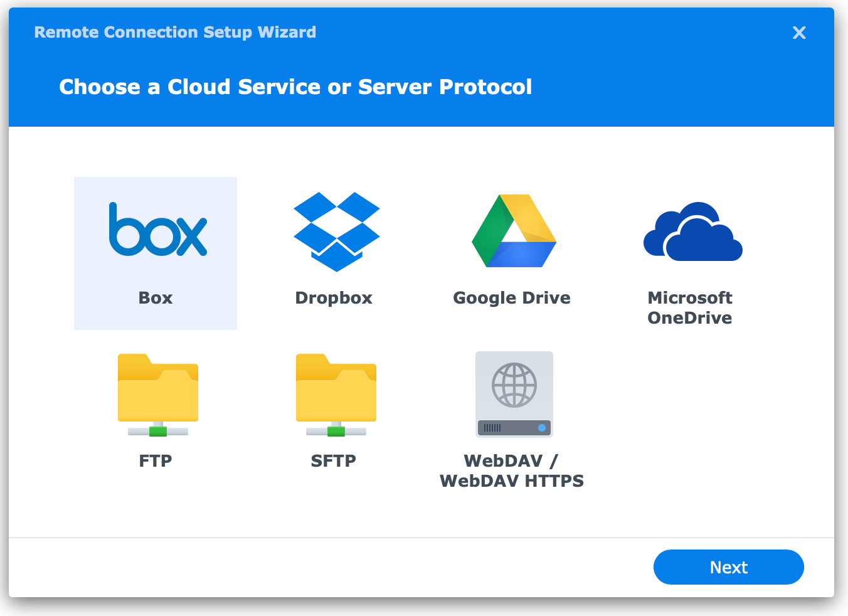The width and height of the screenshot is (848, 616).
Task: Click the "FTP" label text
Action: 156,461
